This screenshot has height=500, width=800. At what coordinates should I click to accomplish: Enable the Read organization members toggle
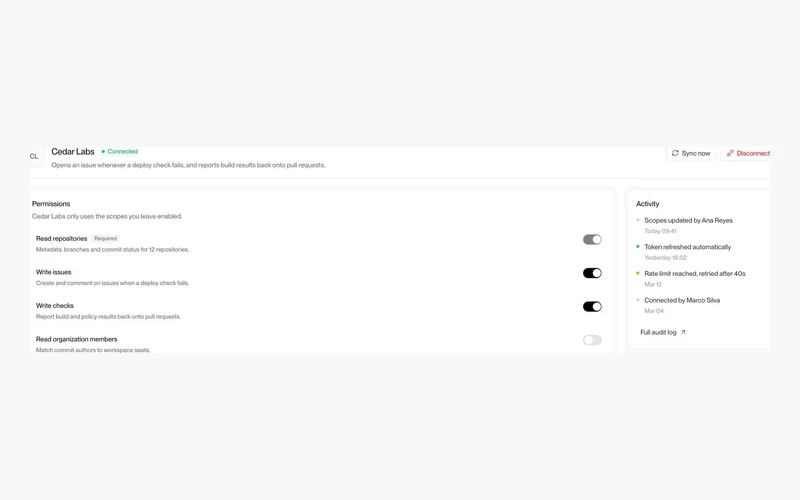(592, 340)
